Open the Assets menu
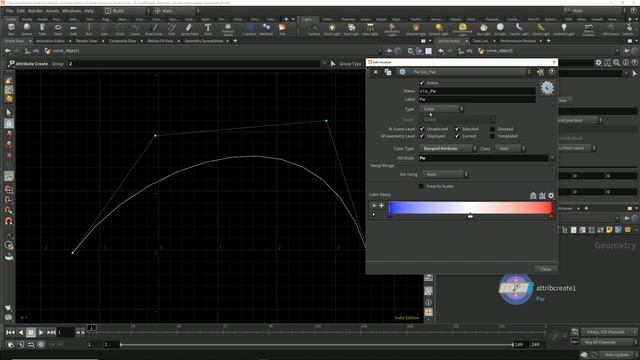This screenshot has height=360, width=640. 52,11
